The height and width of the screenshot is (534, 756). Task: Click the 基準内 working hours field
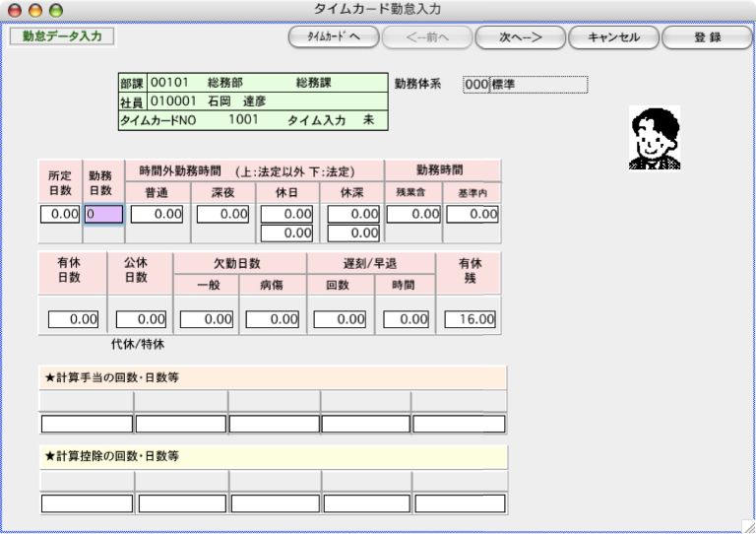point(472,214)
